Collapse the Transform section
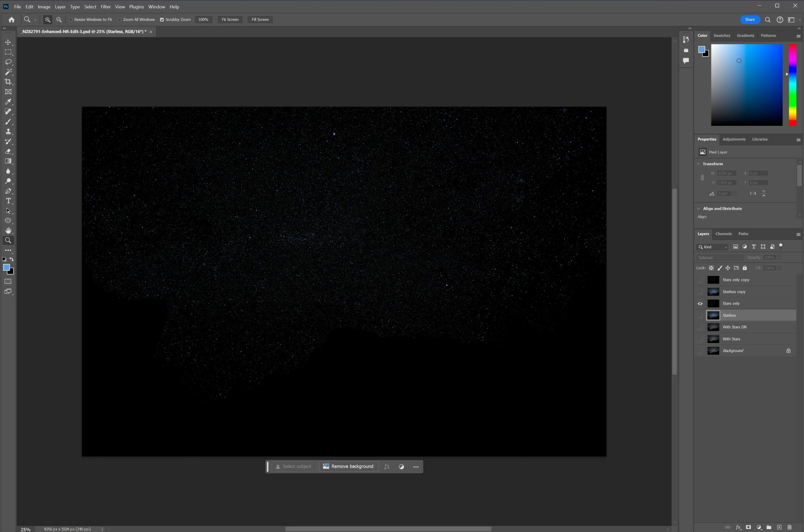 pyautogui.click(x=698, y=164)
